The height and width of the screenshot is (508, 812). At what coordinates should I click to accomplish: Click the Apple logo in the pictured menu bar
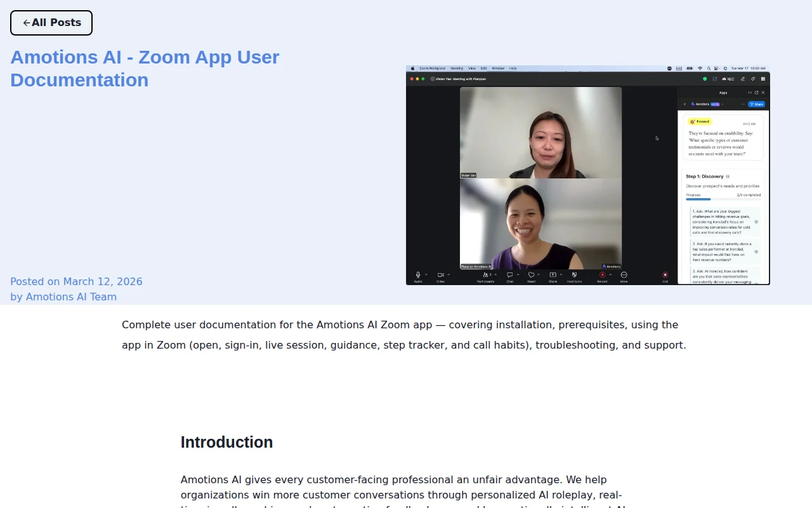pos(412,68)
